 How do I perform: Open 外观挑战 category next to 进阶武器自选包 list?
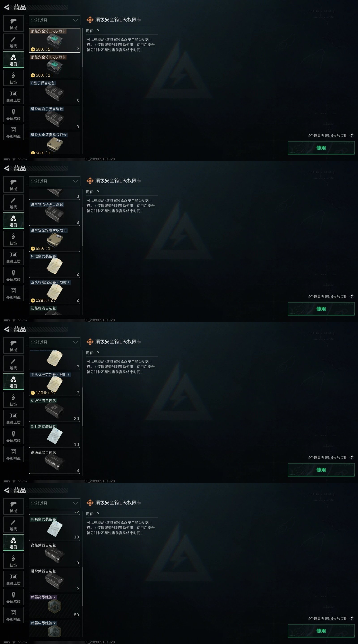[13, 615]
